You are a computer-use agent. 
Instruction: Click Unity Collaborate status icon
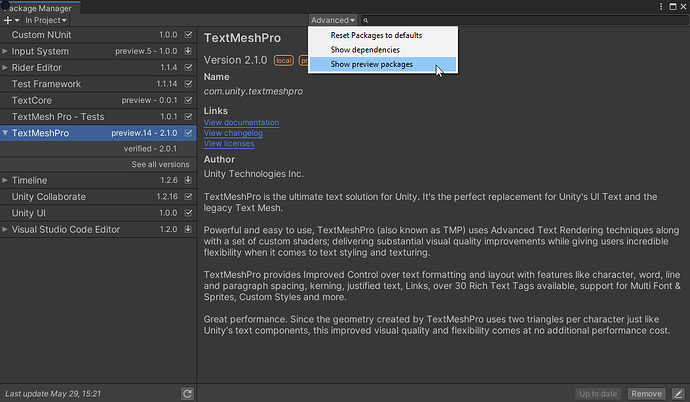[188, 197]
